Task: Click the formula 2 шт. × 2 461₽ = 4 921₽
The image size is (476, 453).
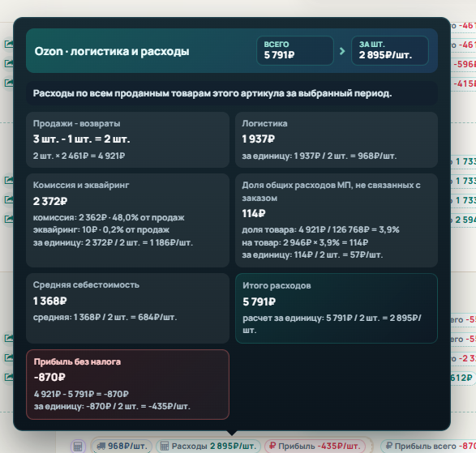Action: [79, 156]
